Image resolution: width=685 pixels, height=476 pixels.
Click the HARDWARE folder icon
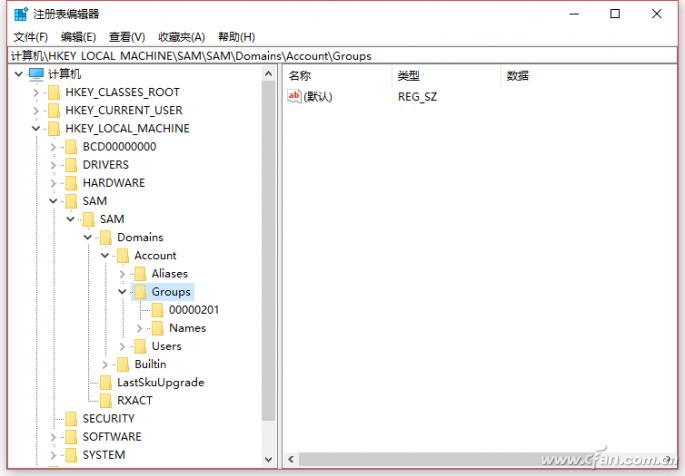pyautogui.click(x=71, y=183)
